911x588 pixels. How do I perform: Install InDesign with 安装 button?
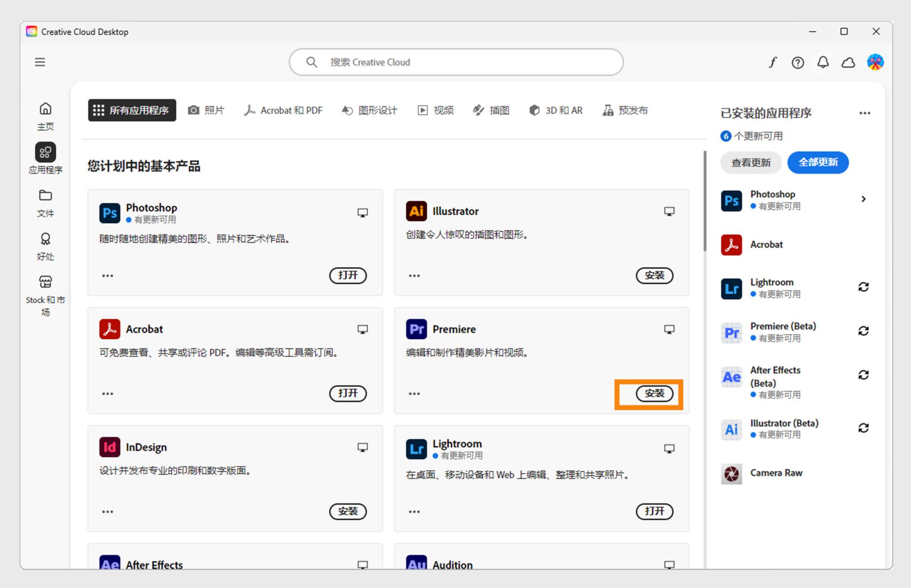point(348,512)
